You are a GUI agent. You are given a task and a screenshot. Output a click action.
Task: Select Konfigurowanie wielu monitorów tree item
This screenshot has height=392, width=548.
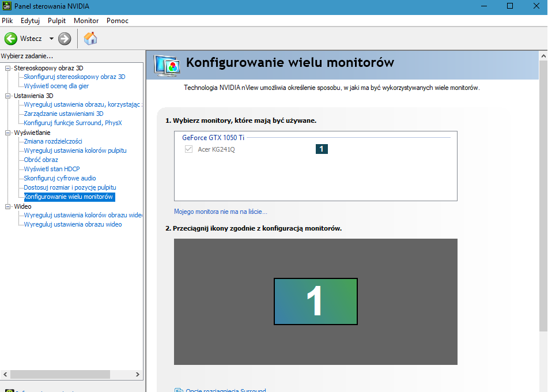(x=69, y=197)
